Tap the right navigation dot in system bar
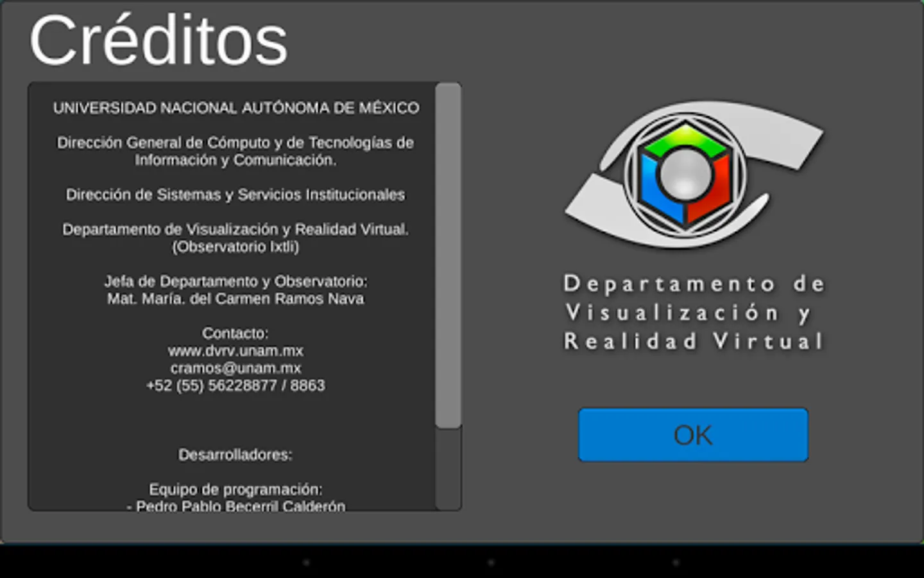 (676, 562)
